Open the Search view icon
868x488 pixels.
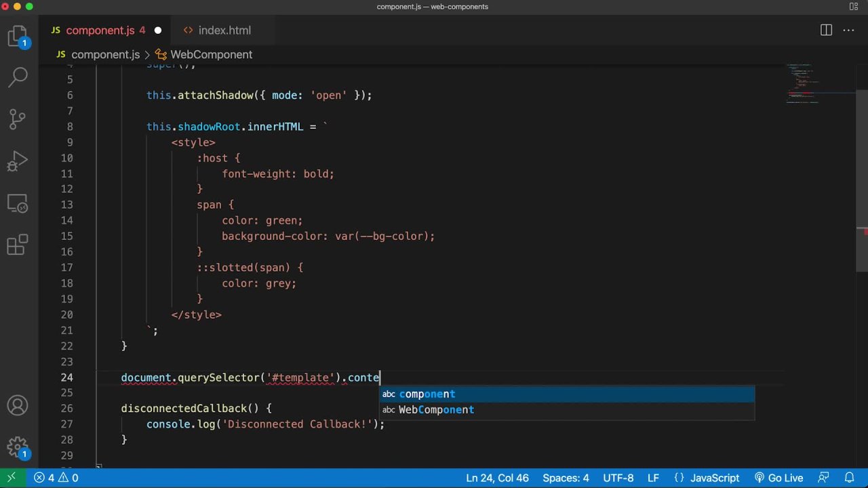coord(18,77)
